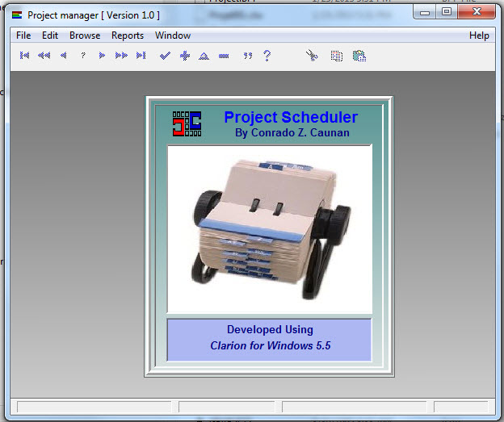Click the paste clipboard icon
Screen dimensions: 504x422
click(359, 56)
